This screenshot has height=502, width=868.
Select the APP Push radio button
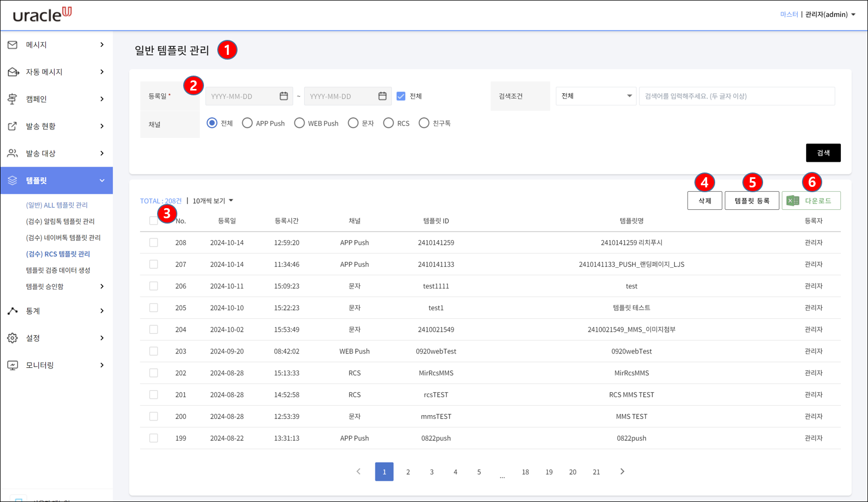[x=247, y=123]
